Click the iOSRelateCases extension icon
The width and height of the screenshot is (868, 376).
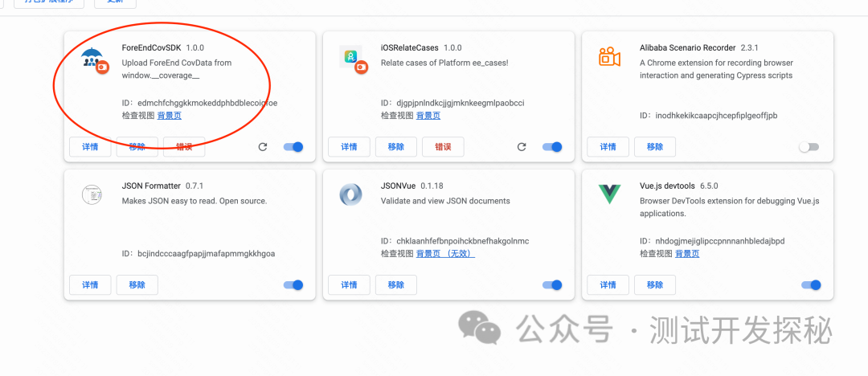[353, 59]
